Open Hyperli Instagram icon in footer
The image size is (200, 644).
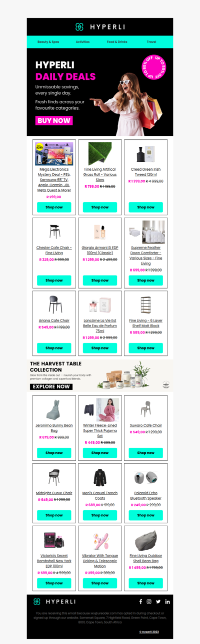click(x=149, y=602)
